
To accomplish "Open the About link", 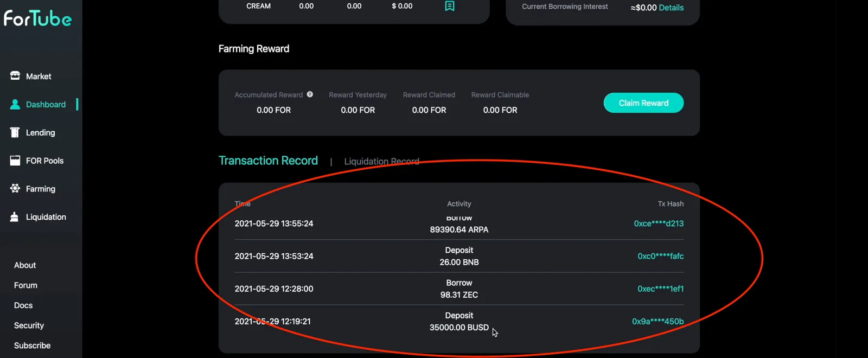I will [x=25, y=265].
